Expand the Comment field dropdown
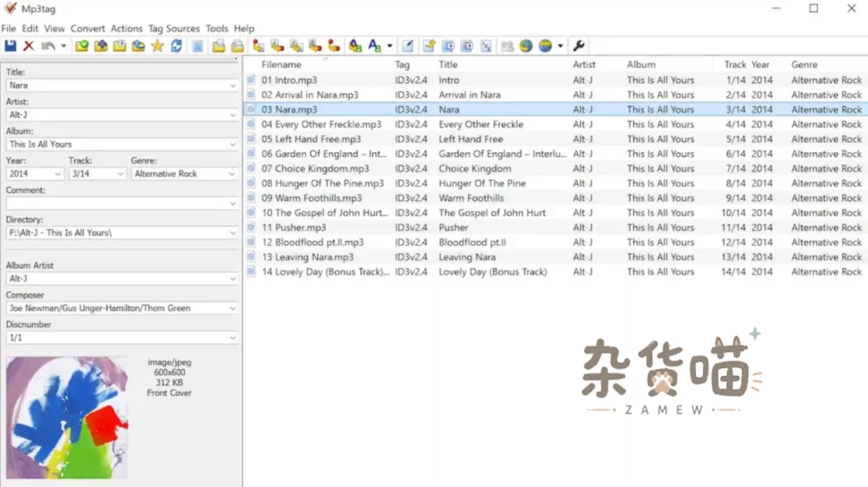 click(x=232, y=204)
